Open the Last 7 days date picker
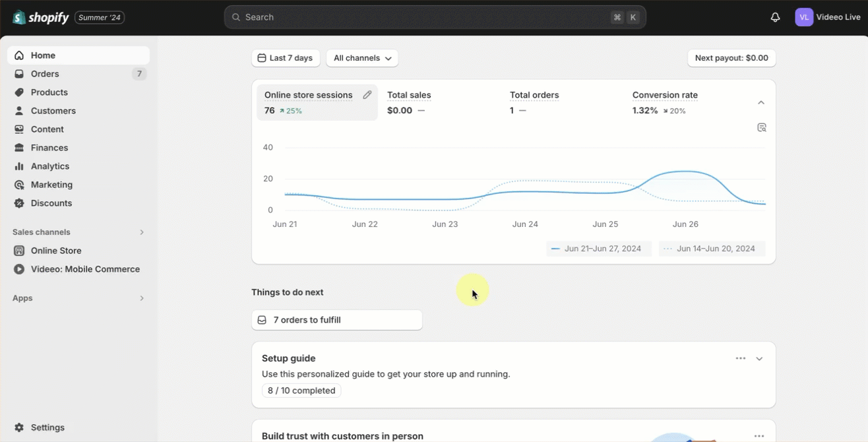 [x=286, y=58]
